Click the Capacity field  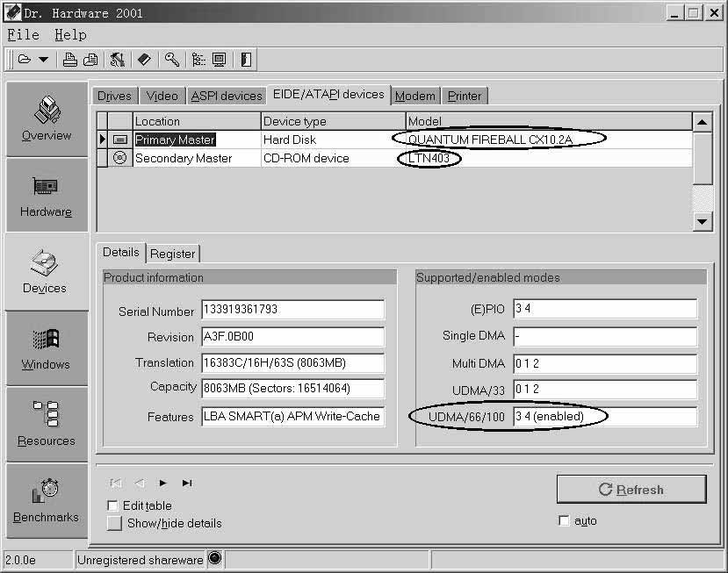coord(293,389)
